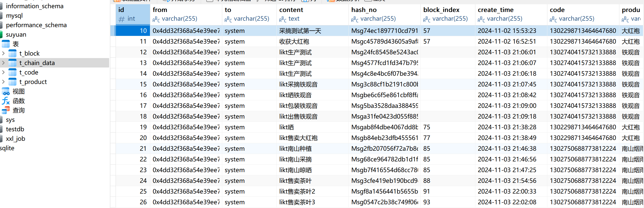
Task: Select content cell likt采摘铁观音
Action: click(312, 84)
